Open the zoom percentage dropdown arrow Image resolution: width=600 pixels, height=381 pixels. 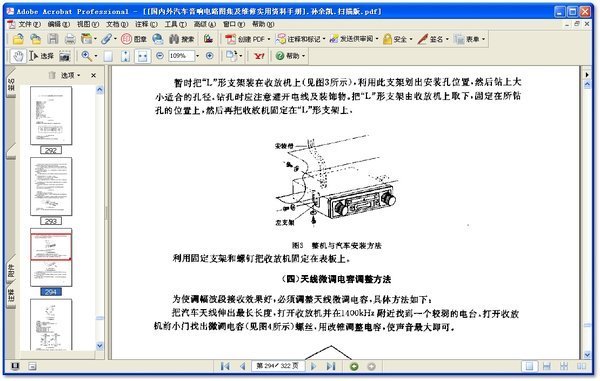pyautogui.click(x=197, y=56)
